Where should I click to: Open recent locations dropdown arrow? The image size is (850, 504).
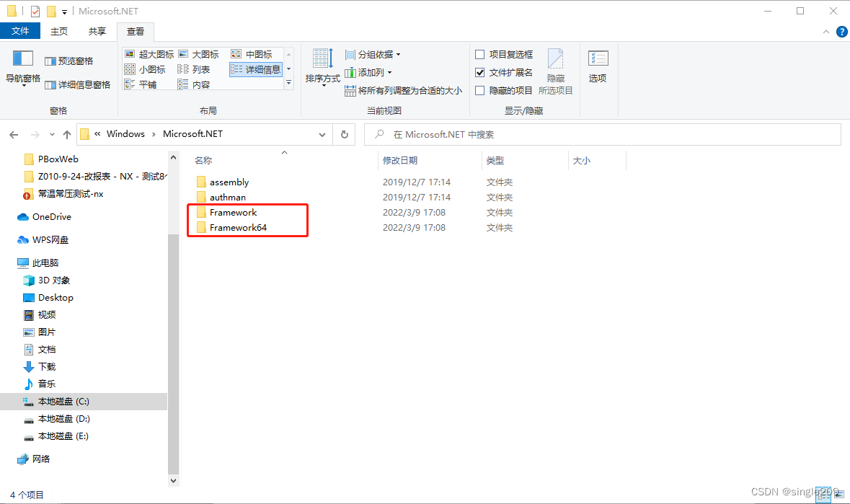tap(52, 134)
